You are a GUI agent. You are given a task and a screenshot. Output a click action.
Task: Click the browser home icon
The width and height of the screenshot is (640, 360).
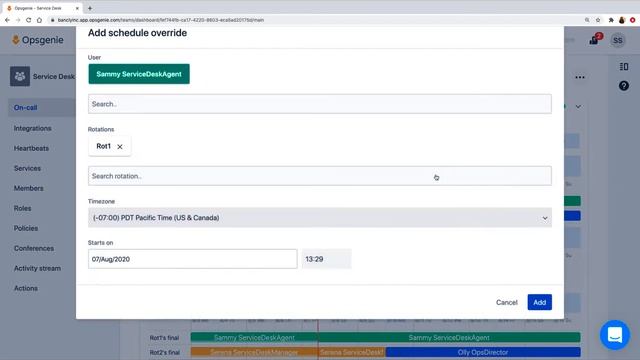[39, 20]
